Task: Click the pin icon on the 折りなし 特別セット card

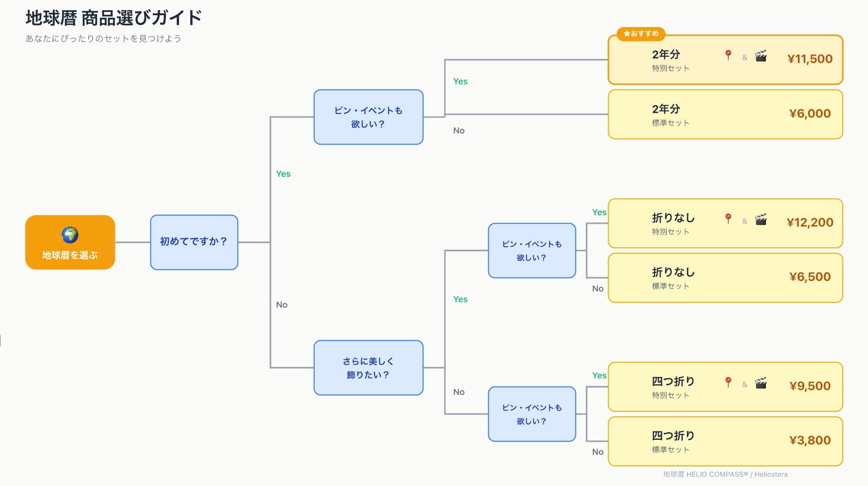Action: click(728, 219)
